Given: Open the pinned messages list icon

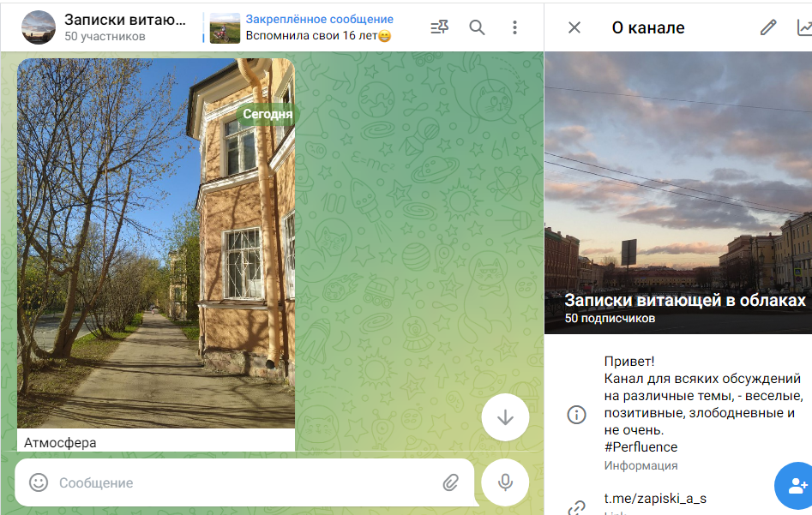Looking at the screenshot, I should pos(440,27).
